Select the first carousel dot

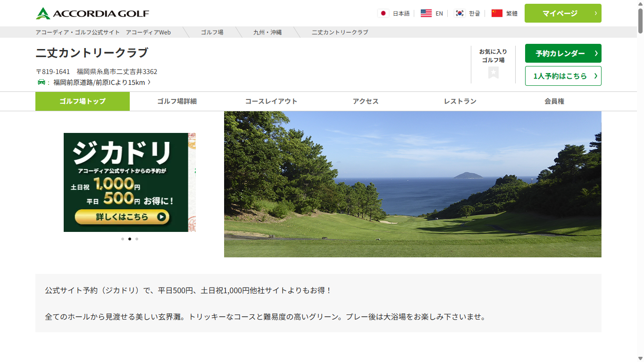(x=123, y=239)
